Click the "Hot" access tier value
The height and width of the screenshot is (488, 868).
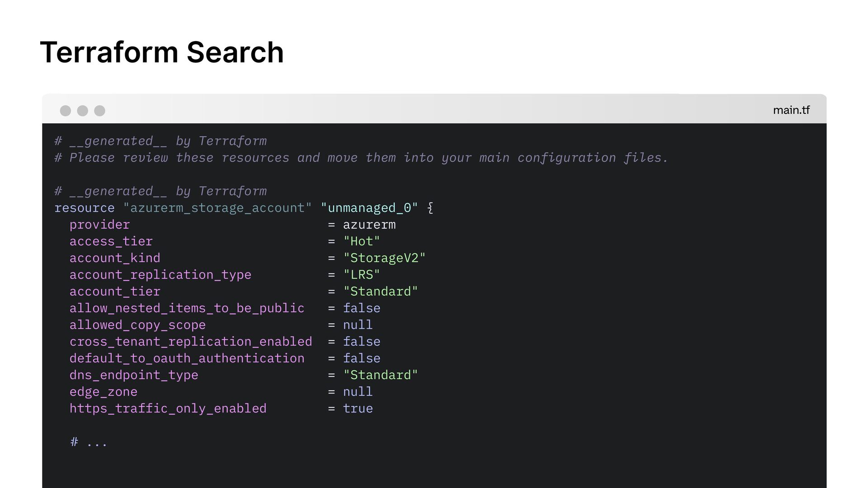(x=361, y=241)
